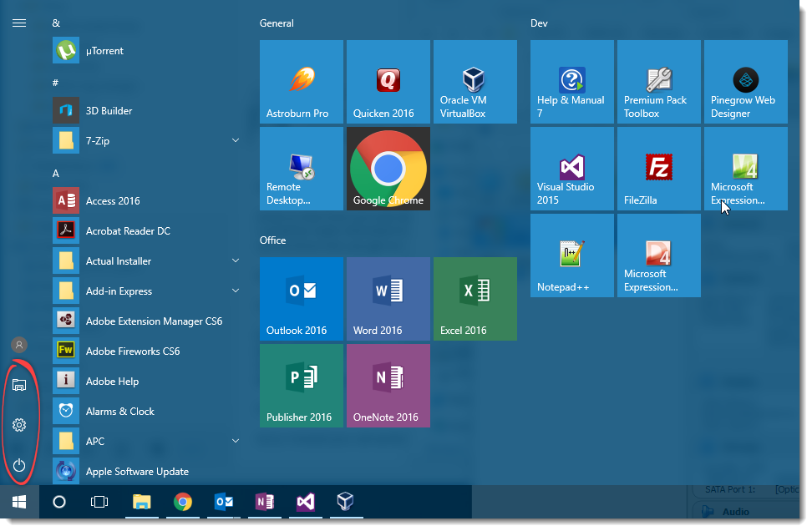
Task: Open Settings from the sidebar
Action: 19,425
